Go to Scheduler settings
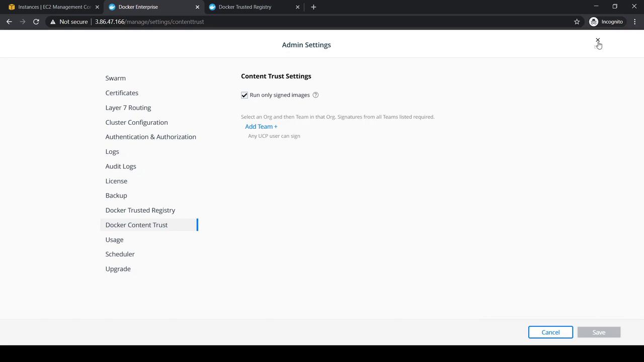The height and width of the screenshot is (362, 644). click(x=120, y=254)
